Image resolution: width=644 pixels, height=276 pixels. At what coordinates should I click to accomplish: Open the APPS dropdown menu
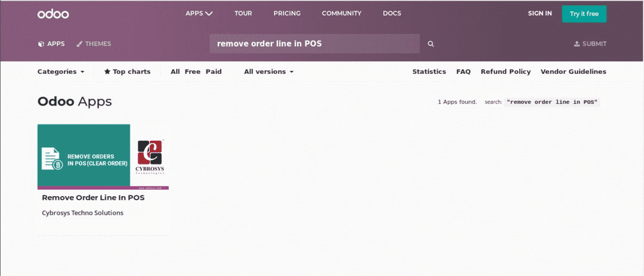point(199,13)
